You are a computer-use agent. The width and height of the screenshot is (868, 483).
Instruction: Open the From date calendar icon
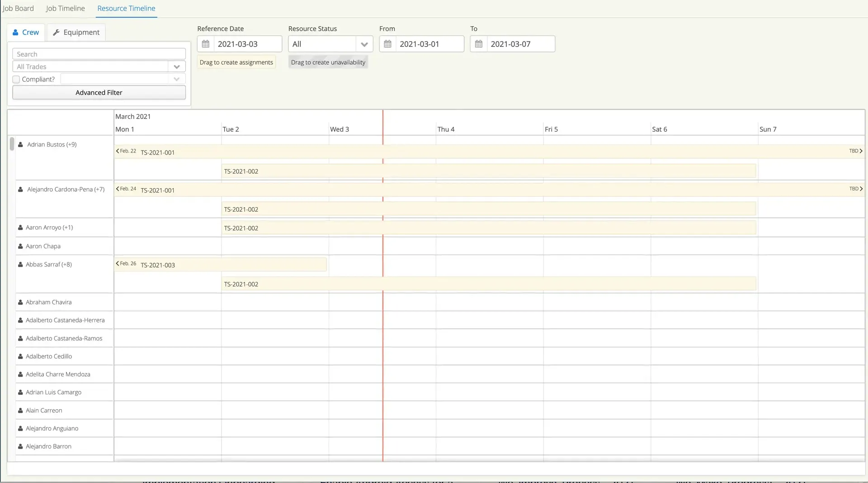pos(387,44)
